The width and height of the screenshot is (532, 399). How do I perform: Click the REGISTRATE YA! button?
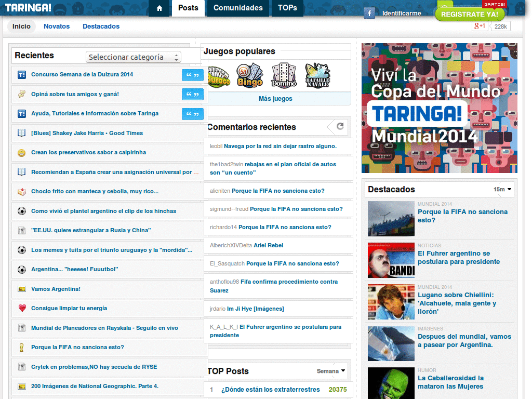tap(470, 14)
